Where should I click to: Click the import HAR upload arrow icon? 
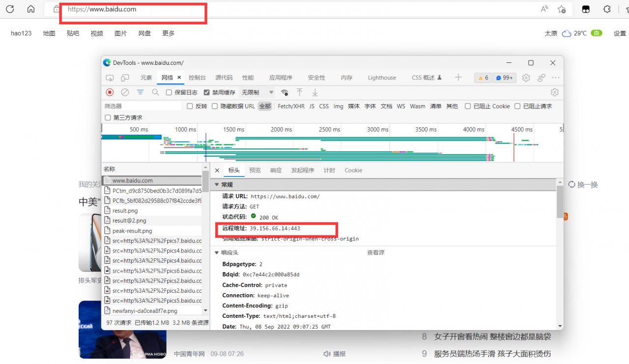[299, 92]
